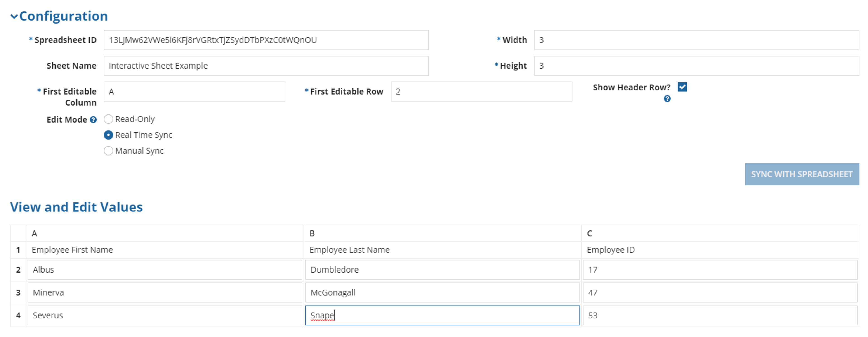Screen dimensions: 868x337
Task: Focus the Spreadsheet ID field
Action: pyautogui.click(x=266, y=40)
